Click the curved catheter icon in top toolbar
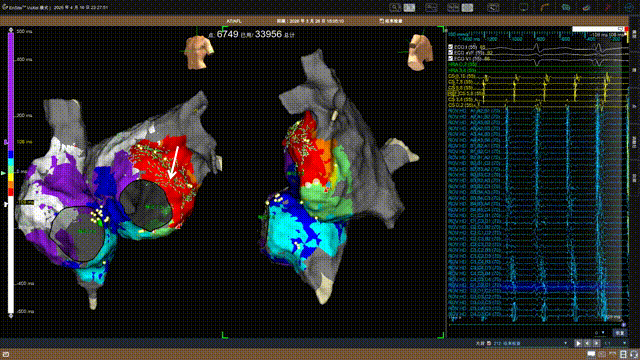Viewport: 640px width, 360px height. (x=545, y=7)
